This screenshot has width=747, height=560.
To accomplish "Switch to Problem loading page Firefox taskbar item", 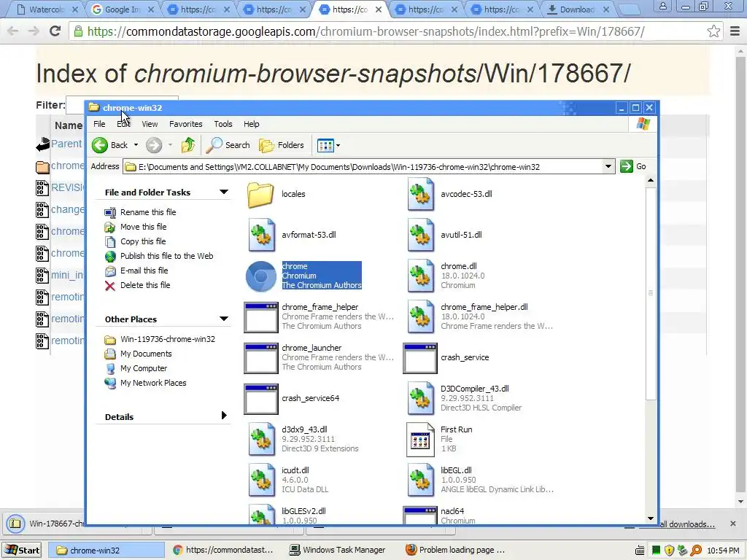I will click(x=454, y=550).
